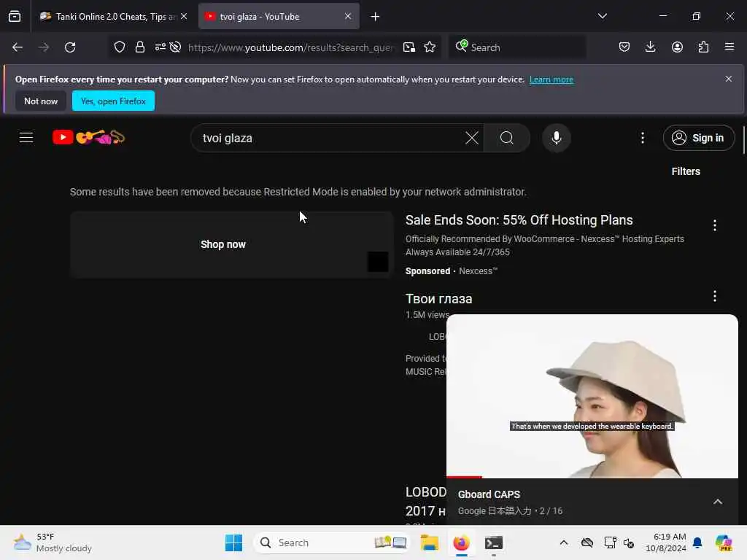
Task: Close the tvoi glaza YouTube tab
Action: 348,16
